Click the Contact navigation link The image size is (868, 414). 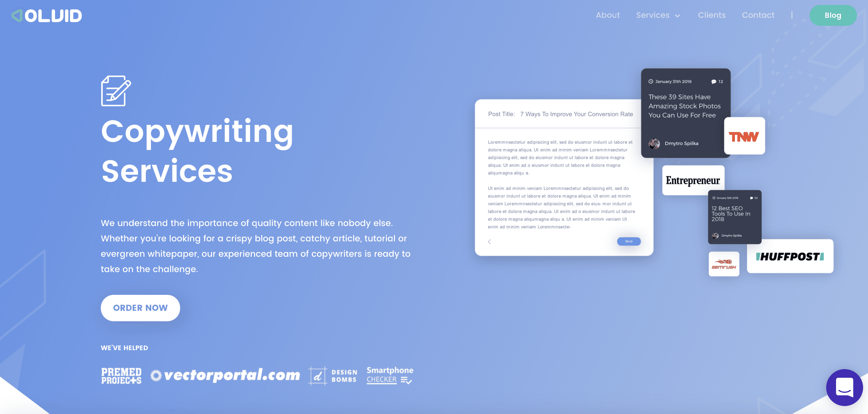pos(758,15)
